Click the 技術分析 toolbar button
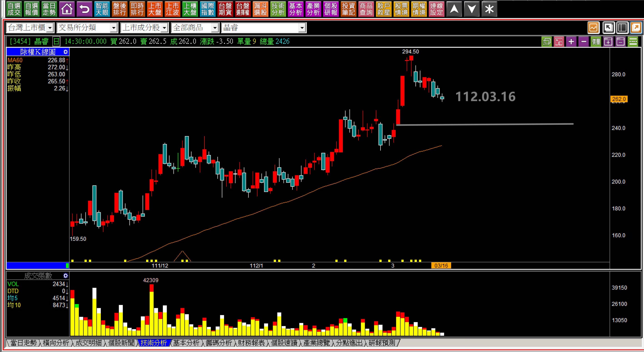Image resolution: width=644 pixels, height=352 pixels. click(x=278, y=10)
